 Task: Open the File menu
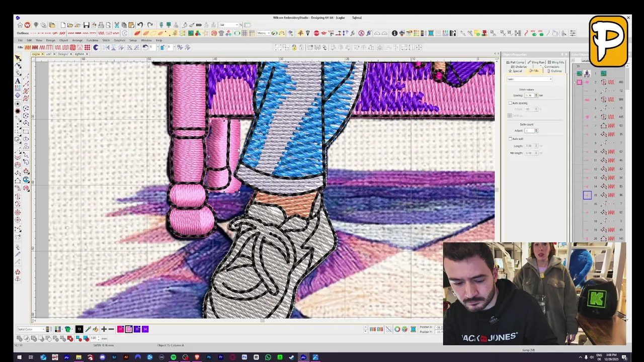[20, 40]
